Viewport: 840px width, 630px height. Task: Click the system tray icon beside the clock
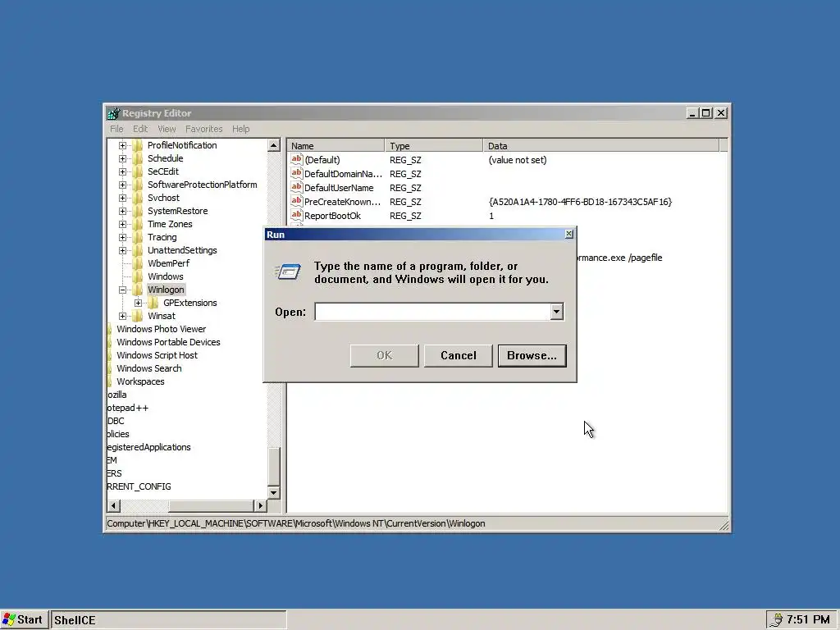(776, 620)
